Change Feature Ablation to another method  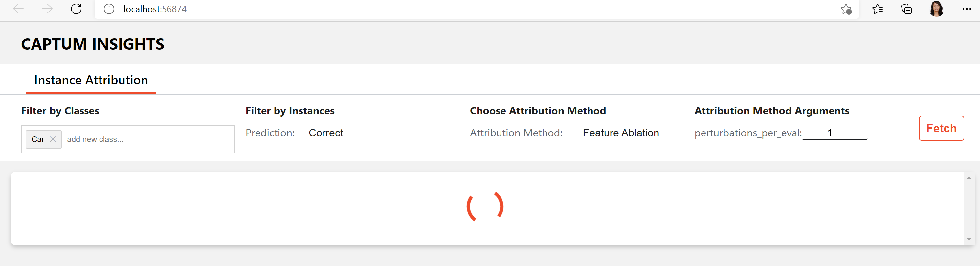620,133
